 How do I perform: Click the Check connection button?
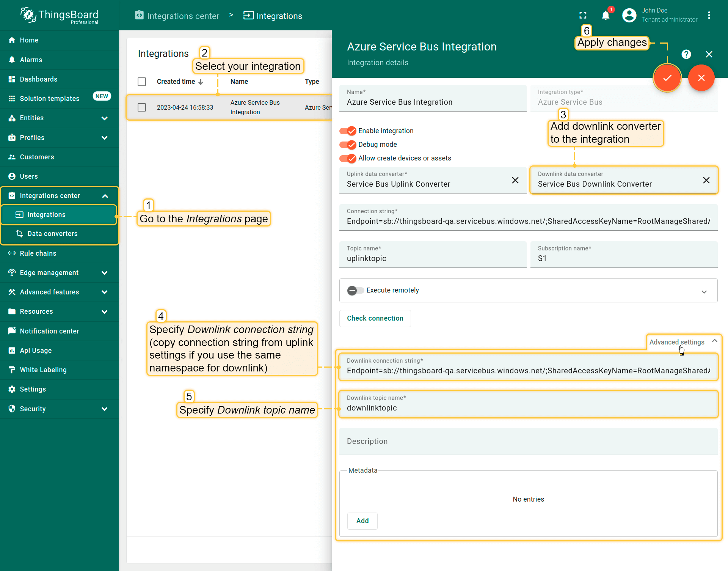pyautogui.click(x=375, y=318)
